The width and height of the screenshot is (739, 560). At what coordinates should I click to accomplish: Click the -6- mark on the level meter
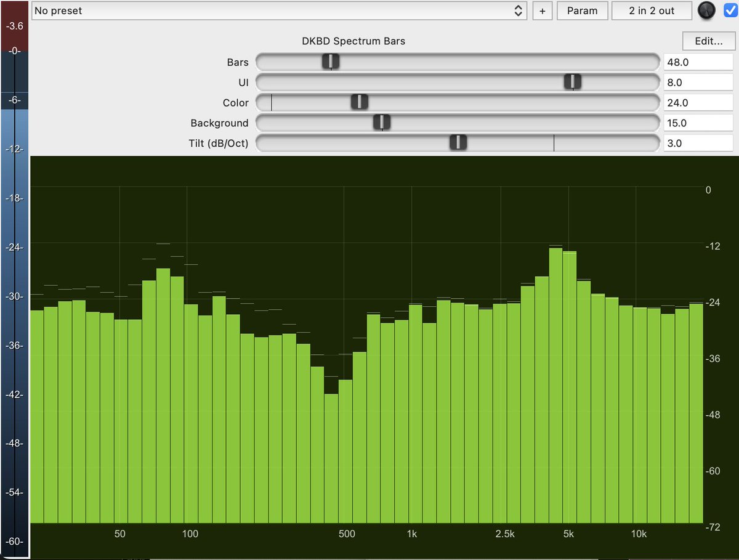click(14, 100)
